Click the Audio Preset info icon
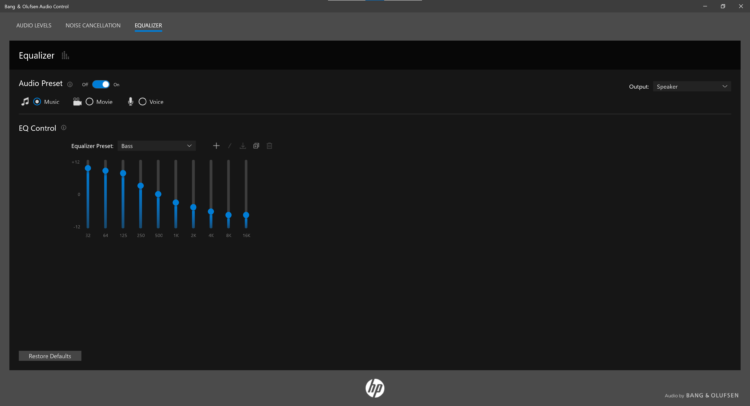This screenshot has height=406, width=750. 70,85
